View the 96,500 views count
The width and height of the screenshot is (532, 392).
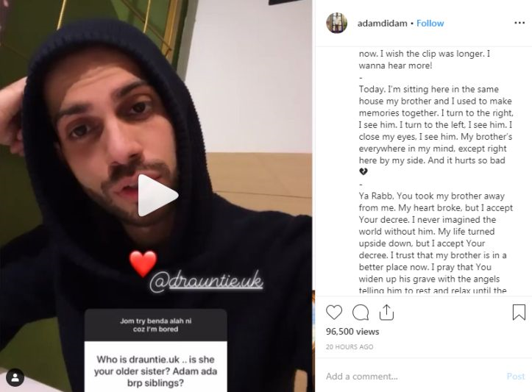click(352, 332)
